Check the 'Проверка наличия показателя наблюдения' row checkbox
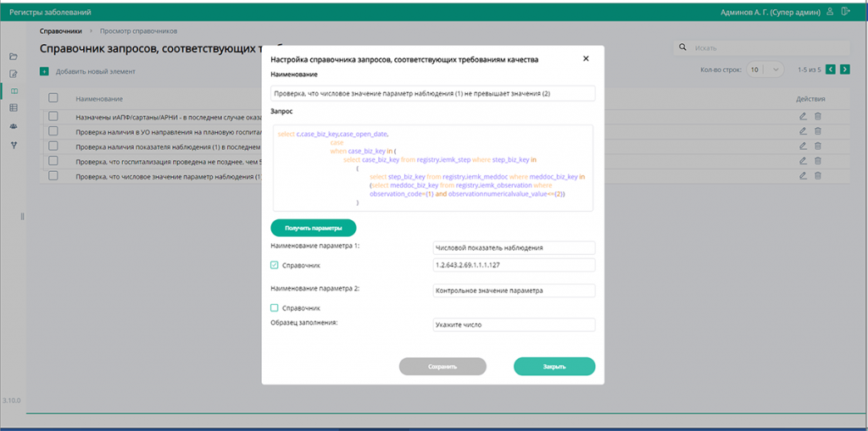 [53, 146]
